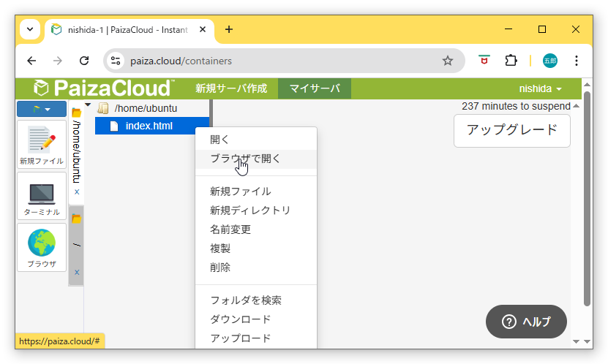This screenshot has width=608, height=364.
Task: Open 新規サーバ作成 in the green header
Action: [x=231, y=88]
